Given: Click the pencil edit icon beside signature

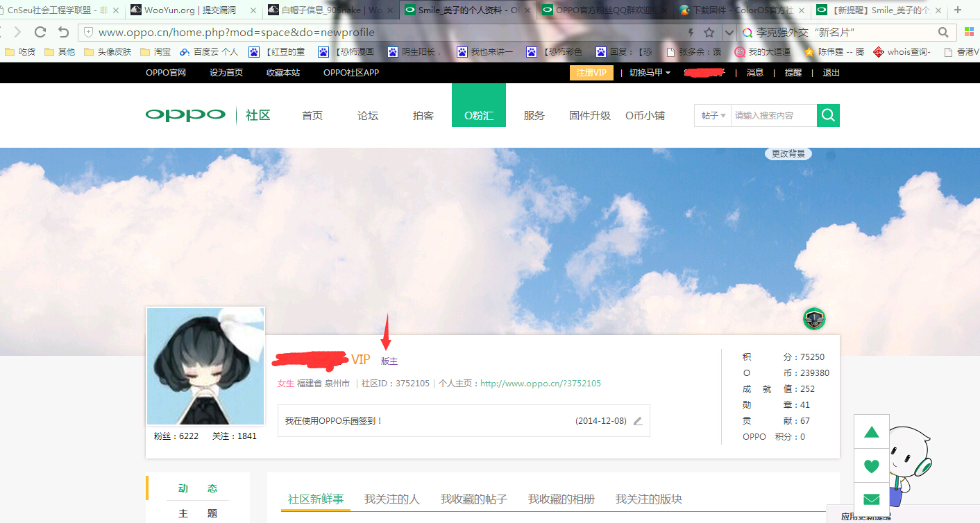Looking at the screenshot, I should (638, 421).
